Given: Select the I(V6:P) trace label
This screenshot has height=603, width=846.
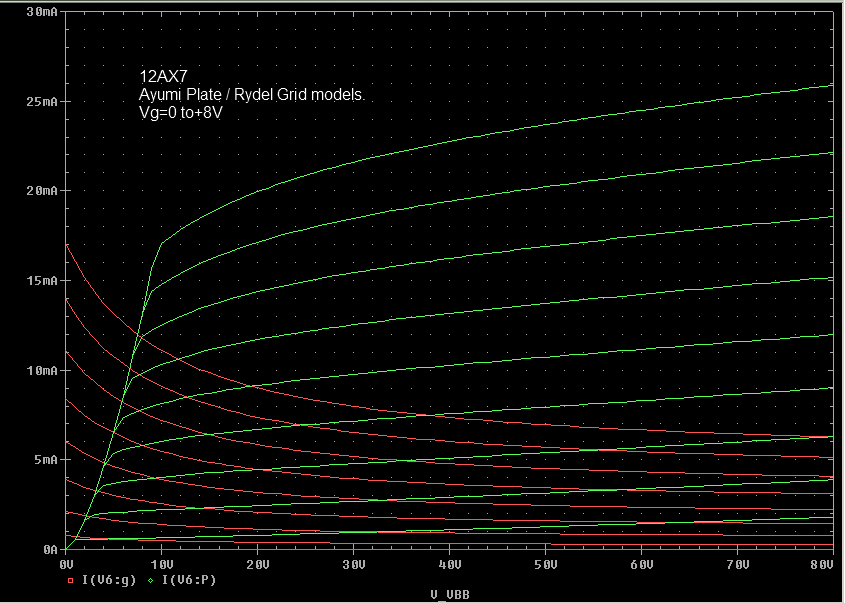Looking at the screenshot, I should 189,580.
